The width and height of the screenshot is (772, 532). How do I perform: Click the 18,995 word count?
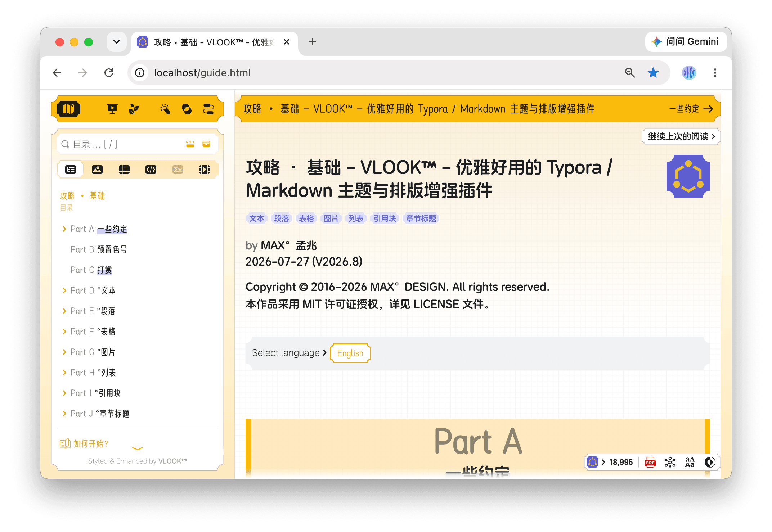(x=621, y=462)
